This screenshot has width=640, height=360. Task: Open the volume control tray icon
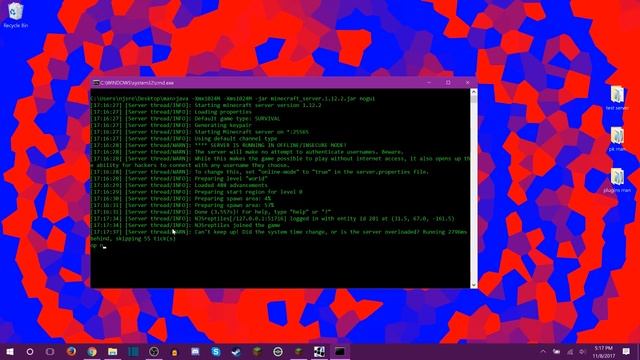point(582,351)
